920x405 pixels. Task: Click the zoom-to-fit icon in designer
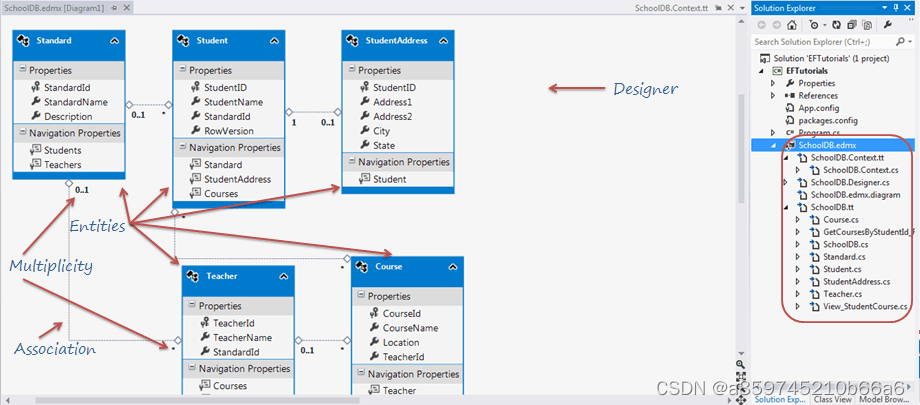740,376
